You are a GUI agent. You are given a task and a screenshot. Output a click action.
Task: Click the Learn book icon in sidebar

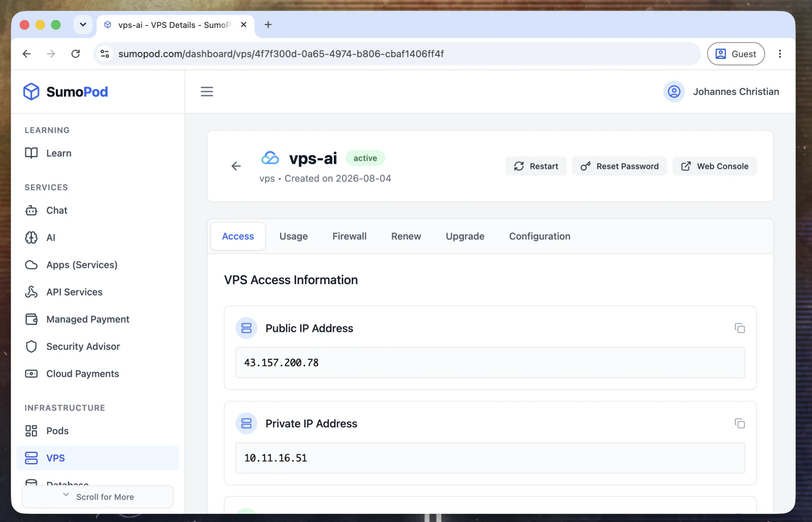pos(31,153)
